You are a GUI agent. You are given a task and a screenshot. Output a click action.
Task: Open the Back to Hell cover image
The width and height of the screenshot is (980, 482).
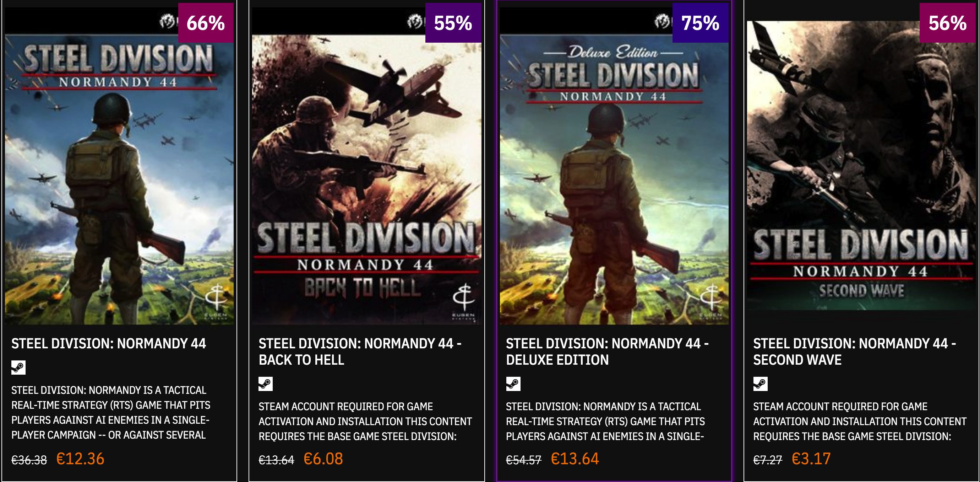click(x=366, y=179)
